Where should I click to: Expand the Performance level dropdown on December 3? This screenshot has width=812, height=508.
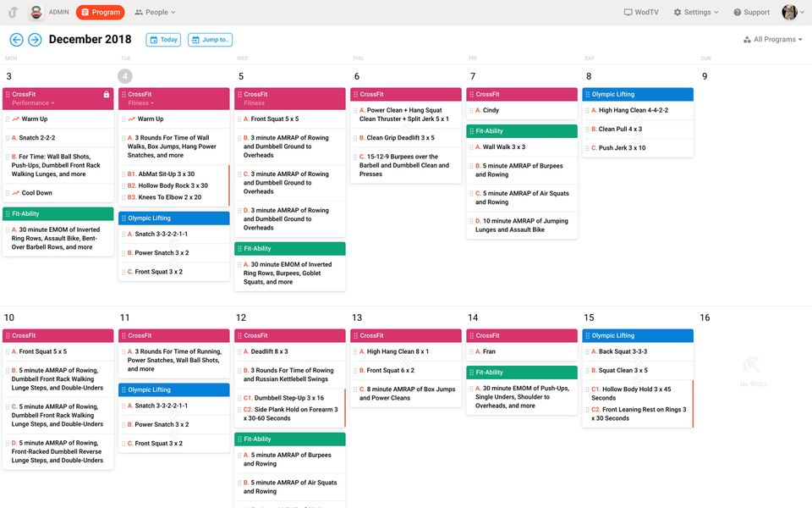coord(33,103)
